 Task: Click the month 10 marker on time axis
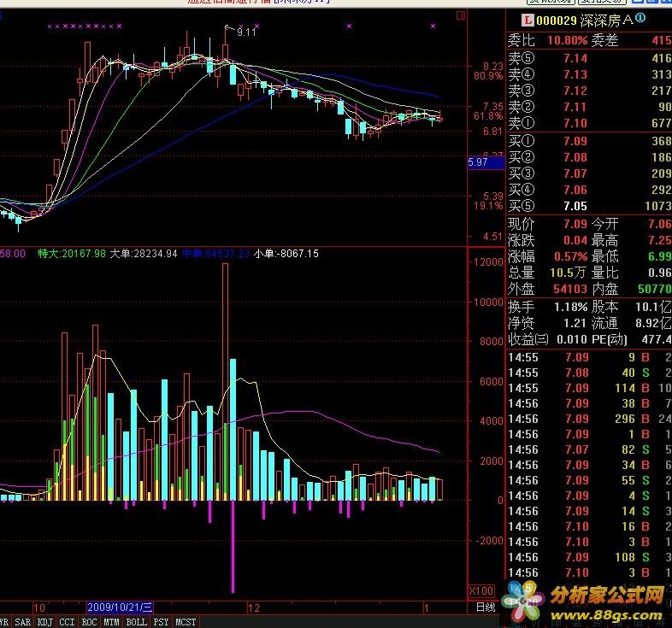click(x=39, y=607)
